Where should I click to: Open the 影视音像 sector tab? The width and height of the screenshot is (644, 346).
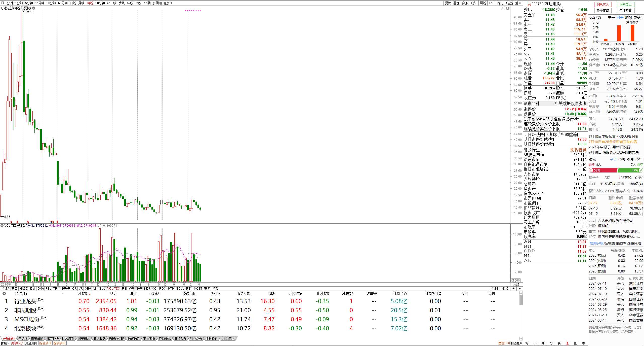(37, 338)
